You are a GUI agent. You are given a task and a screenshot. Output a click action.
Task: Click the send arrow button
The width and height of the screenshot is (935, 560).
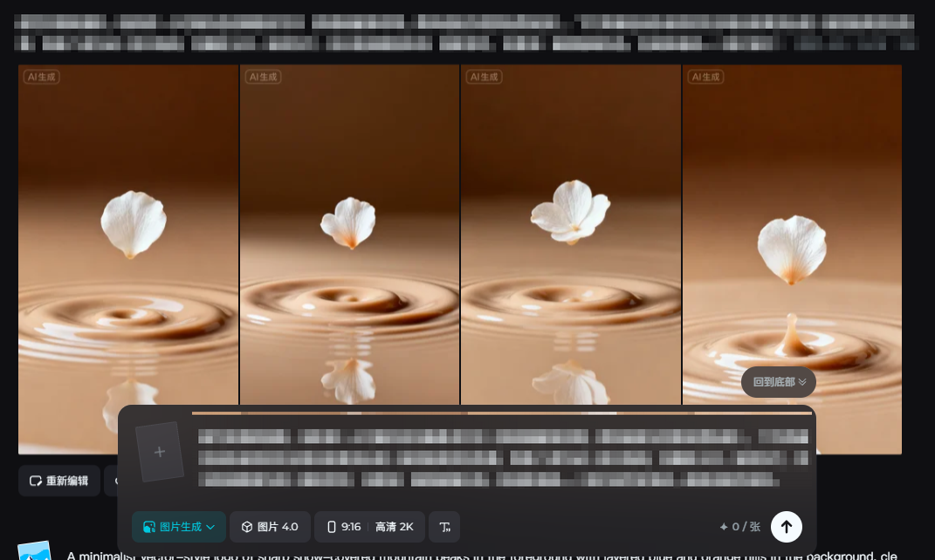click(x=786, y=526)
